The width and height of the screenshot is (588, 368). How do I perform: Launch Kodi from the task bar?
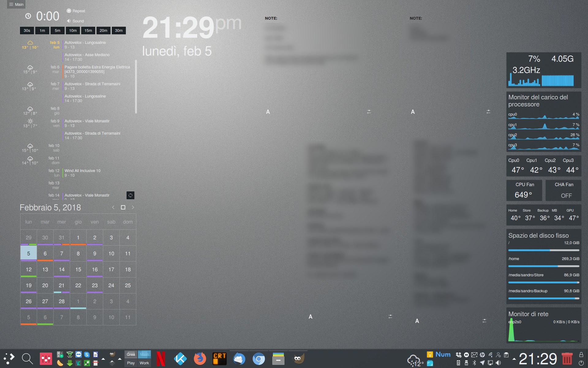[180, 358]
